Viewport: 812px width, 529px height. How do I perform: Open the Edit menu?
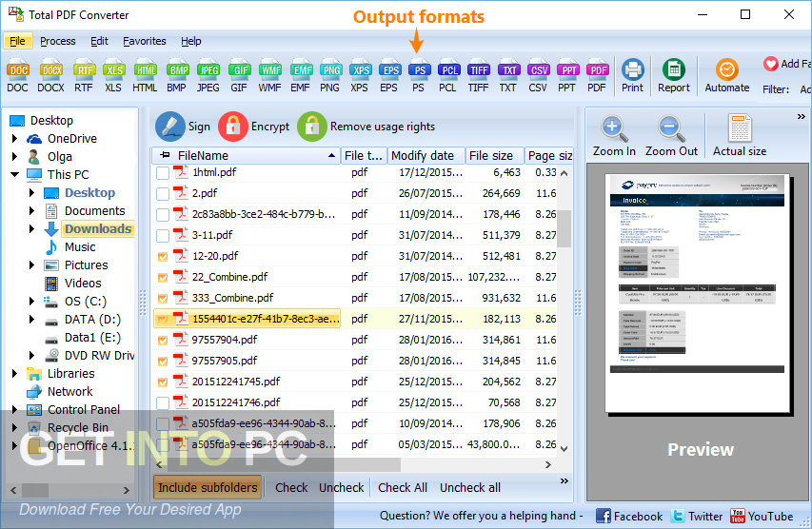click(99, 41)
